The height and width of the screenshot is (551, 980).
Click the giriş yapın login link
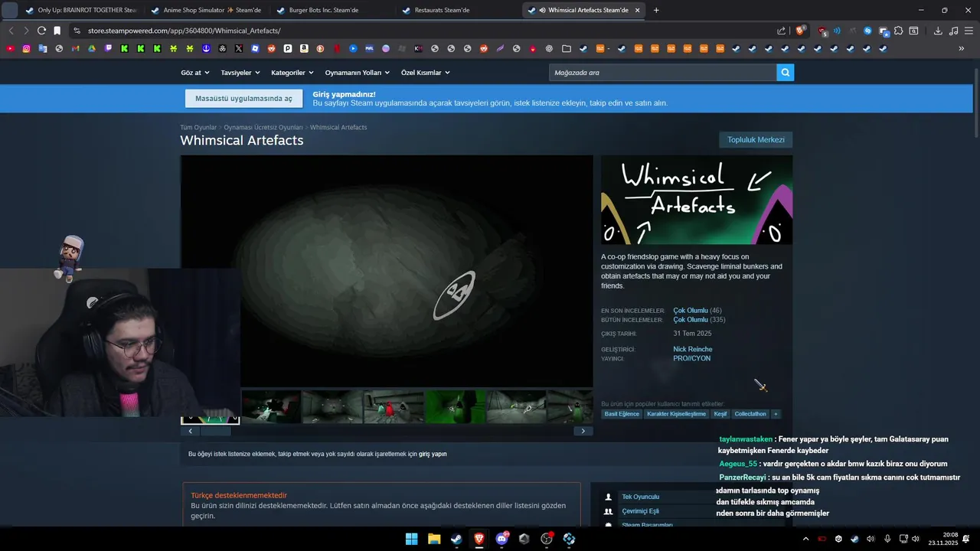click(x=433, y=454)
